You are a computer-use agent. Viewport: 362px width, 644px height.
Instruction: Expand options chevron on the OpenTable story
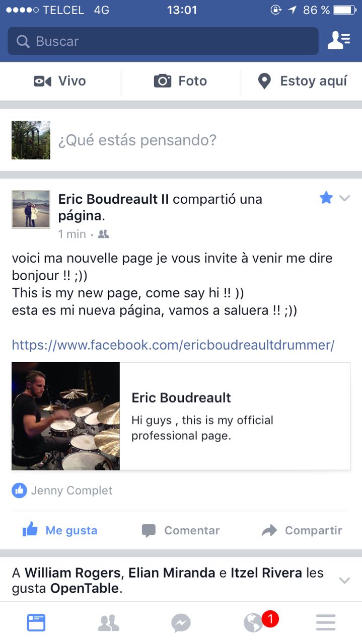point(344,581)
